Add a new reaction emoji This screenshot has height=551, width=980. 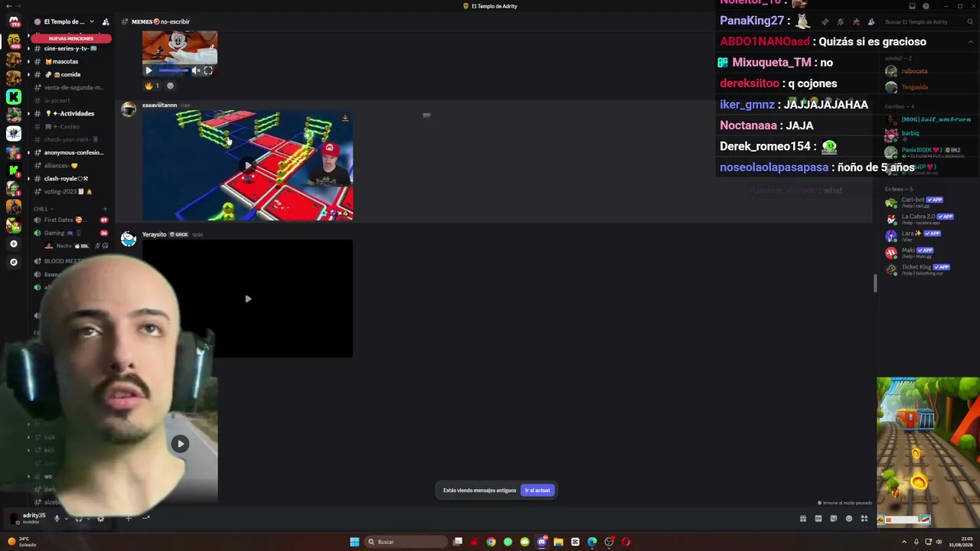click(x=170, y=86)
